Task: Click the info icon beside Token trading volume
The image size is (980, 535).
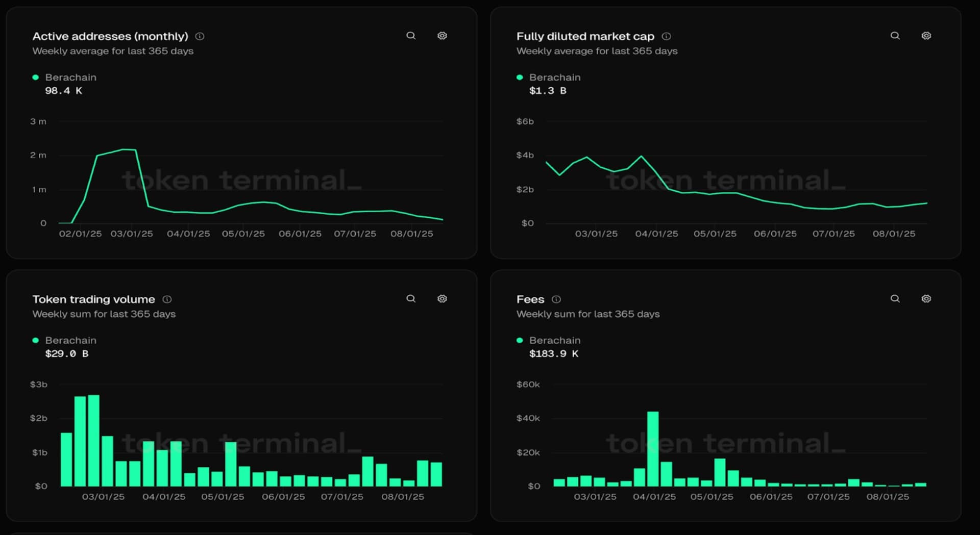Action: 166,299
